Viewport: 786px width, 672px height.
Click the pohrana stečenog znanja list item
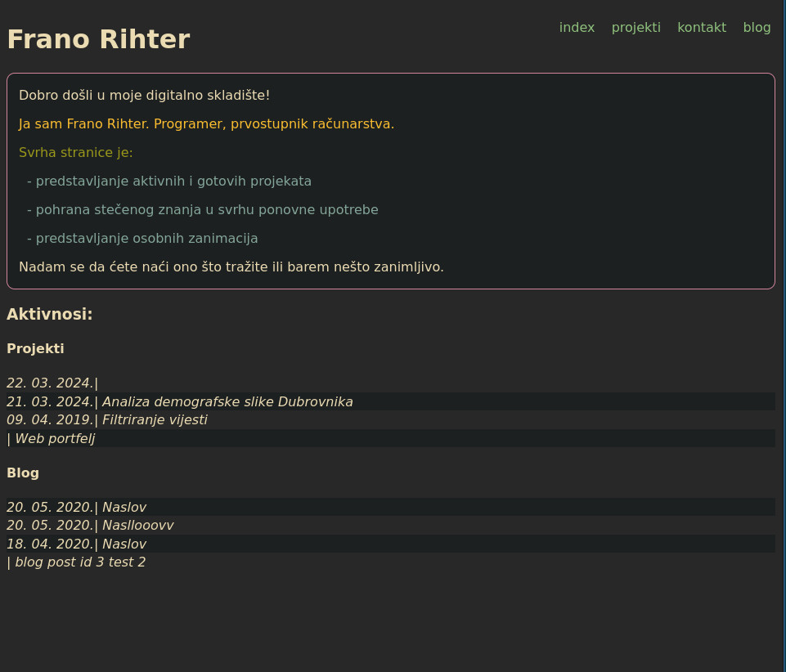(x=203, y=210)
